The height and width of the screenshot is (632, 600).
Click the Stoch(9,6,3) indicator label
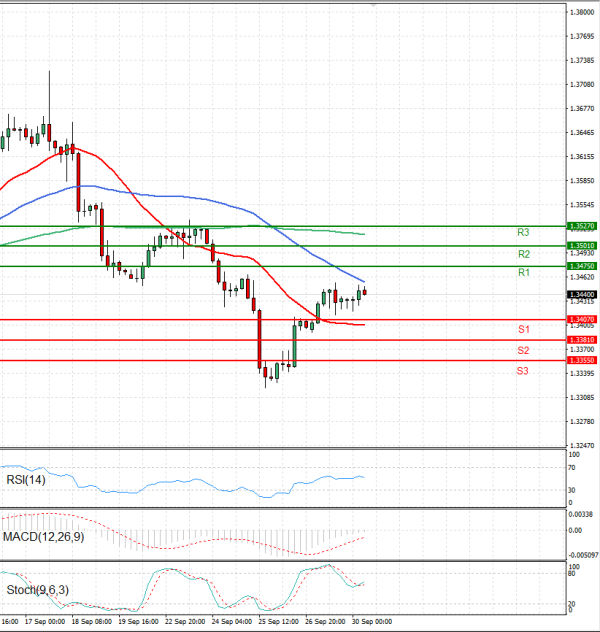pos(36,590)
